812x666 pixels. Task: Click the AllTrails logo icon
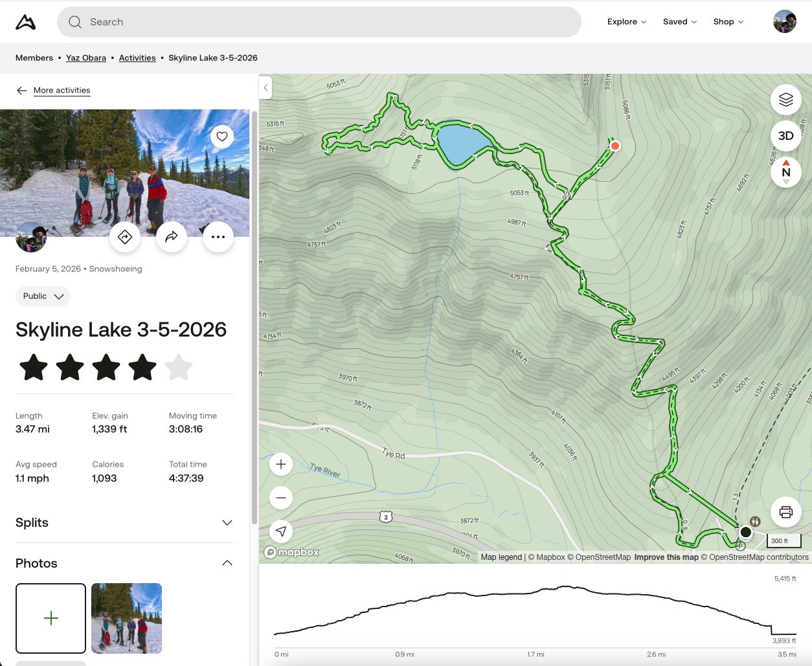[25, 22]
